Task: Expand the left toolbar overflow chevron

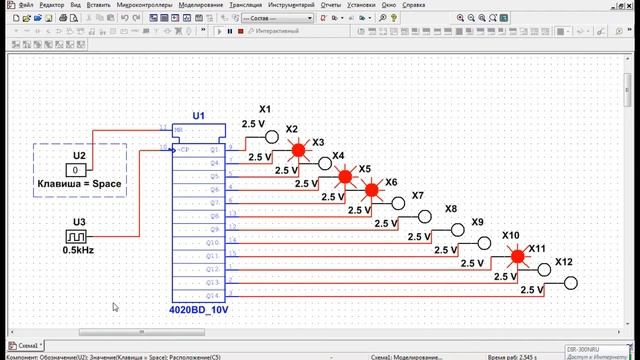Action: (203, 31)
